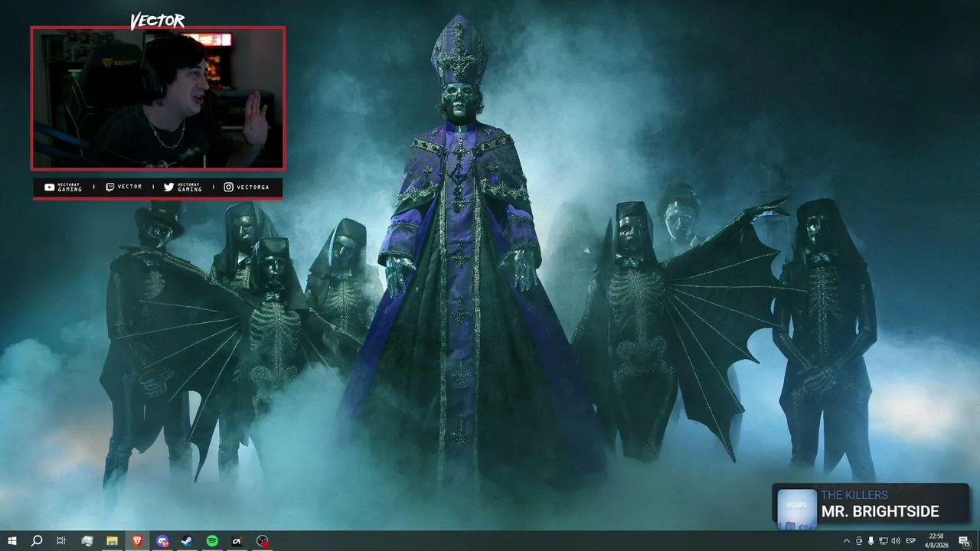980x551 pixels.
Task: Show hidden system tray icons
Action: pyautogui.click(x=846, y=541)
